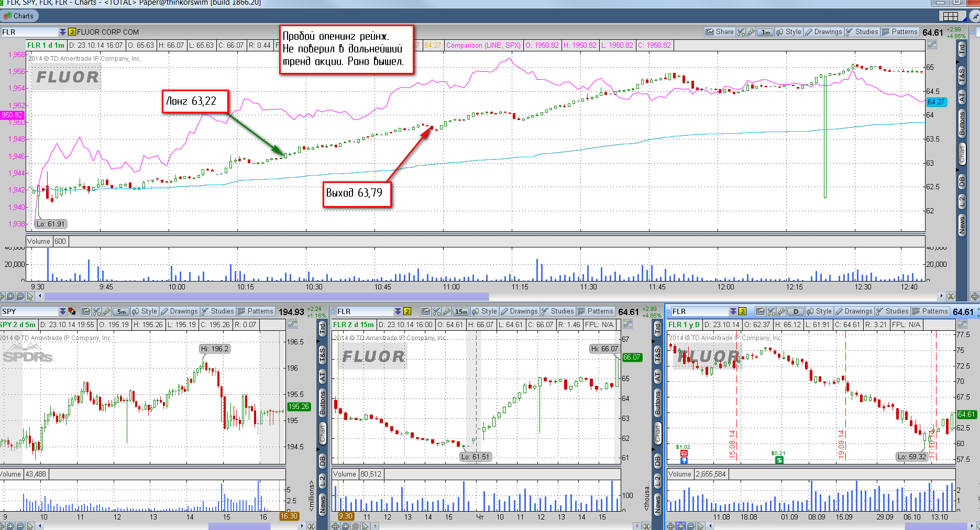980x530 pixels.
Task: Click chart mode icon below main chart price
Action: (932, 45)
